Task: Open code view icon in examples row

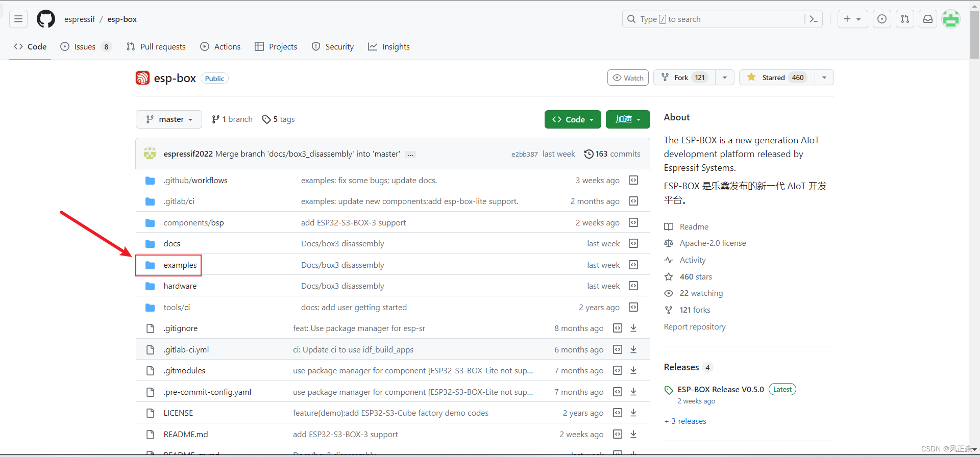Action: coord(633,265)
